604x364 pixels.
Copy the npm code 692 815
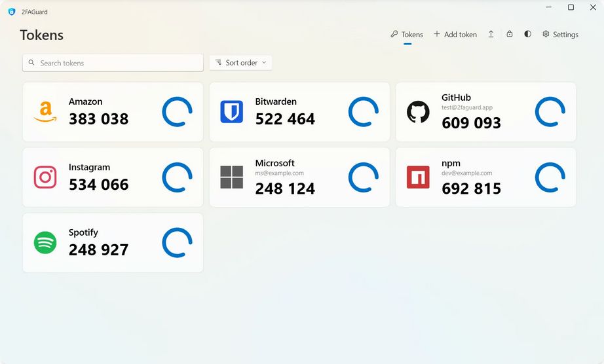click(x=472, y=189)
